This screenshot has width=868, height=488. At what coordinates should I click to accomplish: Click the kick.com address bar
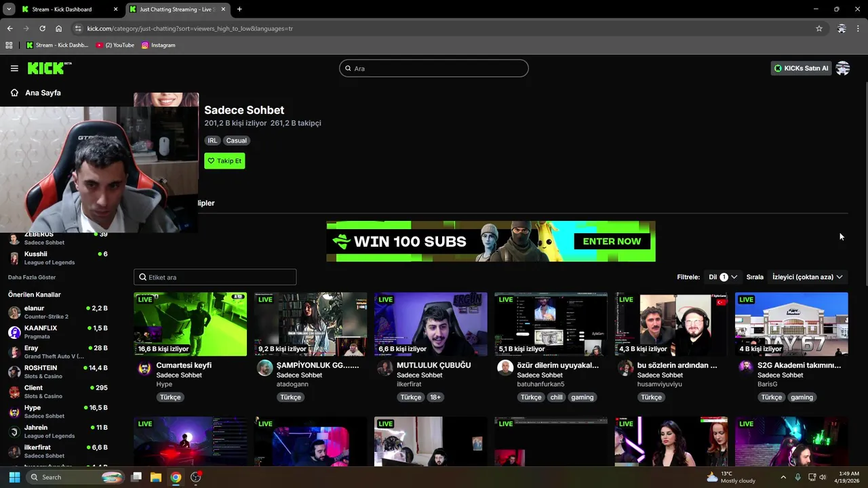(448, 28)
